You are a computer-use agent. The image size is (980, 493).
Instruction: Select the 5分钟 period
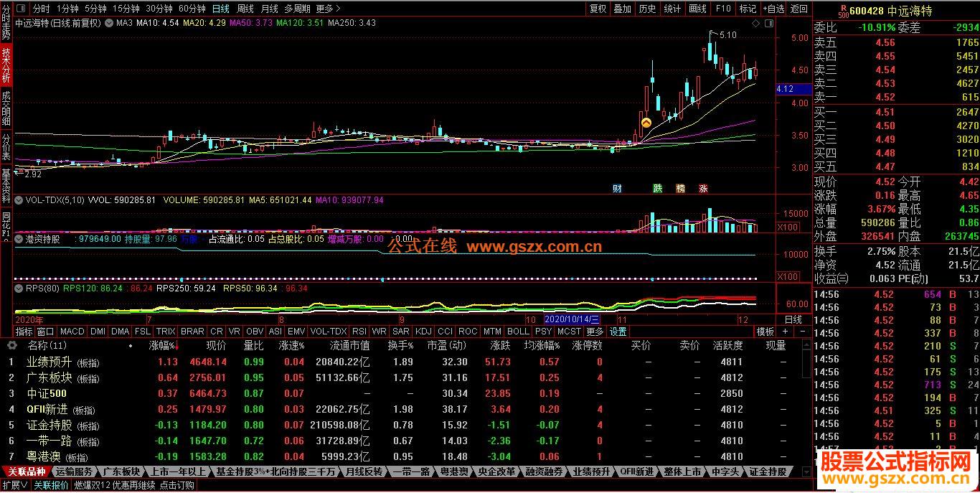point(95,9)
